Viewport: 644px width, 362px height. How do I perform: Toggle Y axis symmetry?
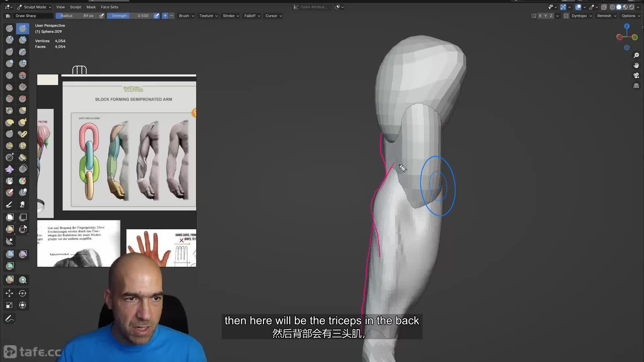[545, 16]
